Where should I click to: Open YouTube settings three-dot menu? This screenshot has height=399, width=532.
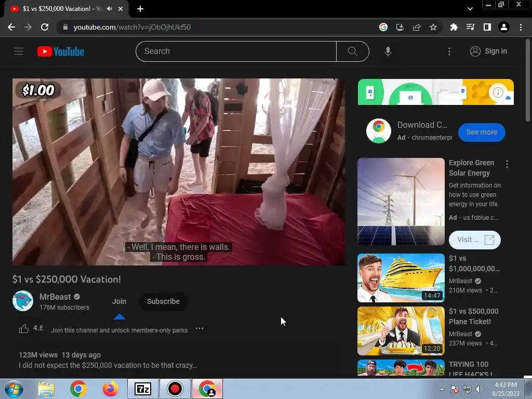coord(449,51)
